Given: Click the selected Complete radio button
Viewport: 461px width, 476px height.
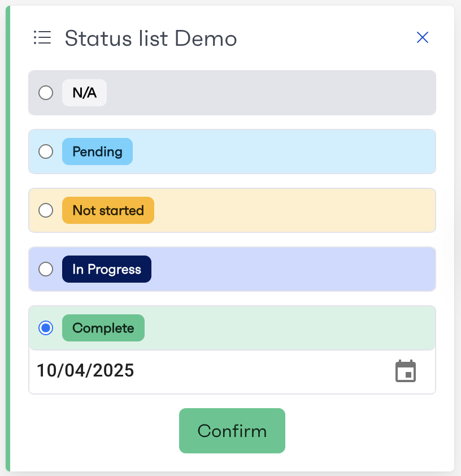Looking at the screenshot, I should tap(46, 328).
